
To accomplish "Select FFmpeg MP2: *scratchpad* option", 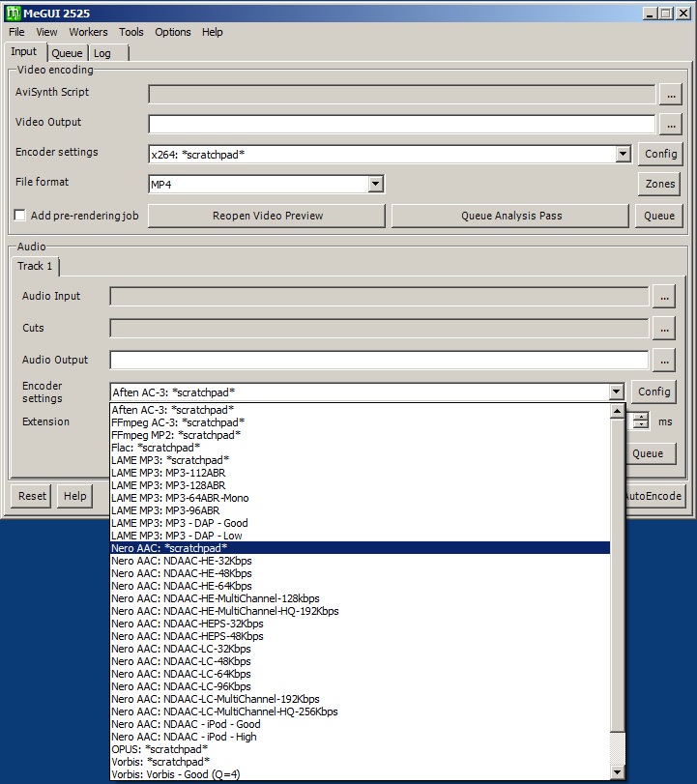I will (360, 435).
